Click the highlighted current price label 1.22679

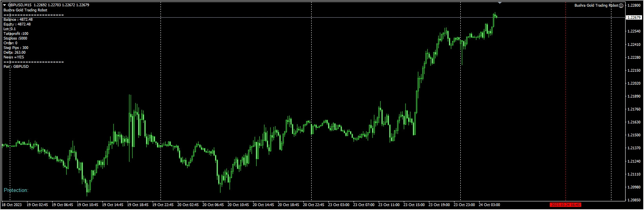[633, 18]
